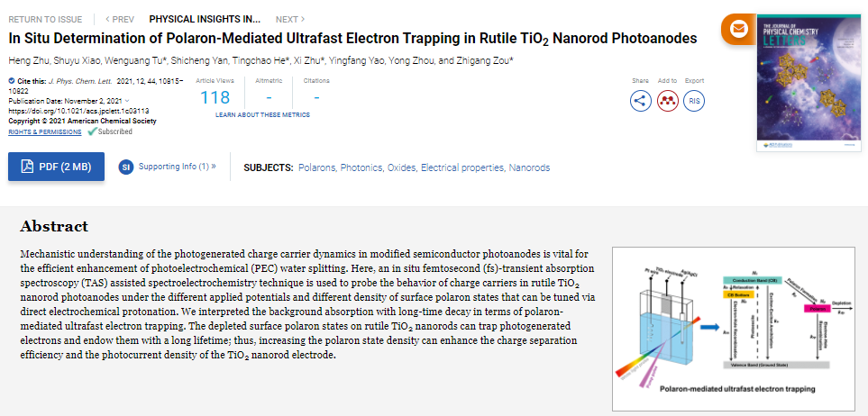Open the Polarons subject link
This screenshot has width=868, height=416.
click(316, 167)
